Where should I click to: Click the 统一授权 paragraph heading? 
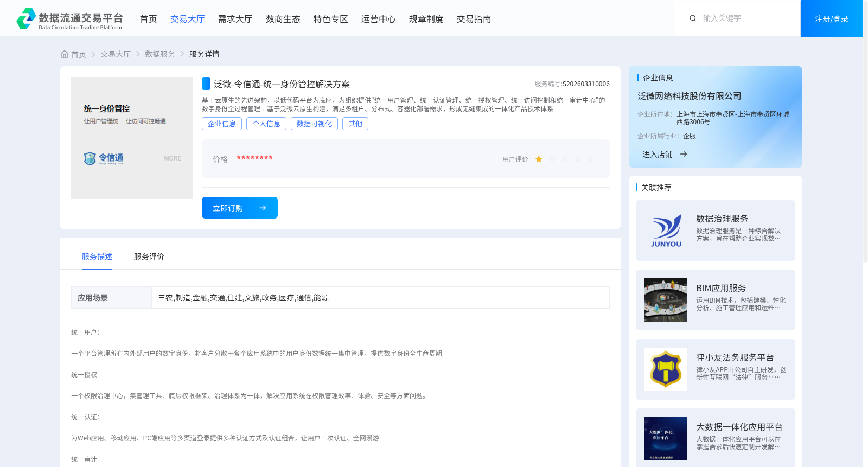pos(84,375)
